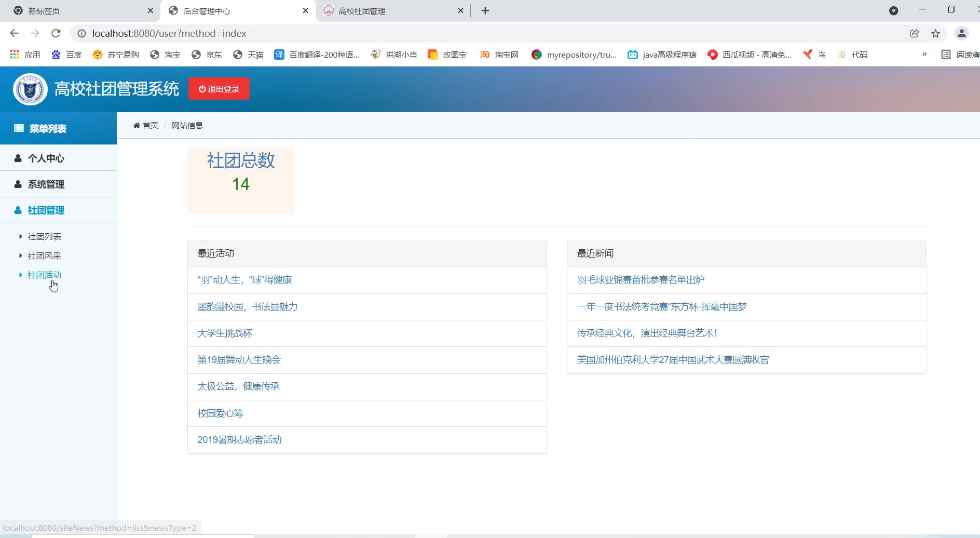This screenshot has height=538, width=980.
Task: Collapse the 社团管理 sidebar section
Action: point(46,210)
